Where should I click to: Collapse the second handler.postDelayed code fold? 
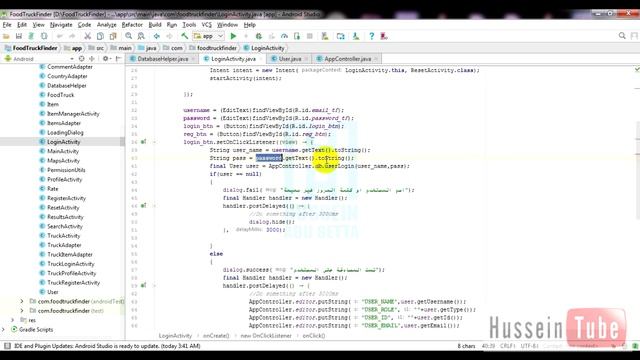click(154, 286)
